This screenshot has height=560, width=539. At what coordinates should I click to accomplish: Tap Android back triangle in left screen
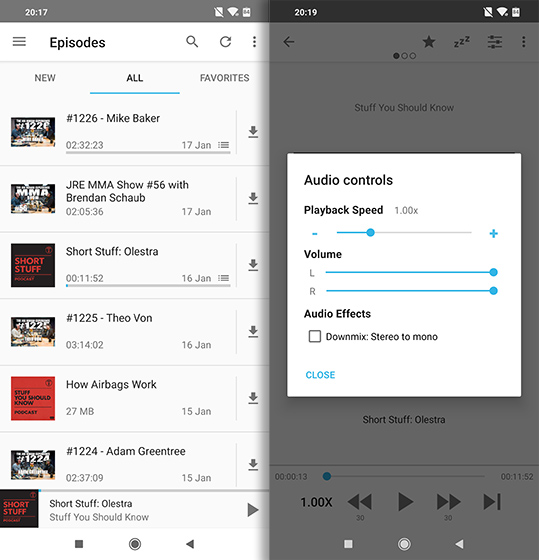point(190,544)
